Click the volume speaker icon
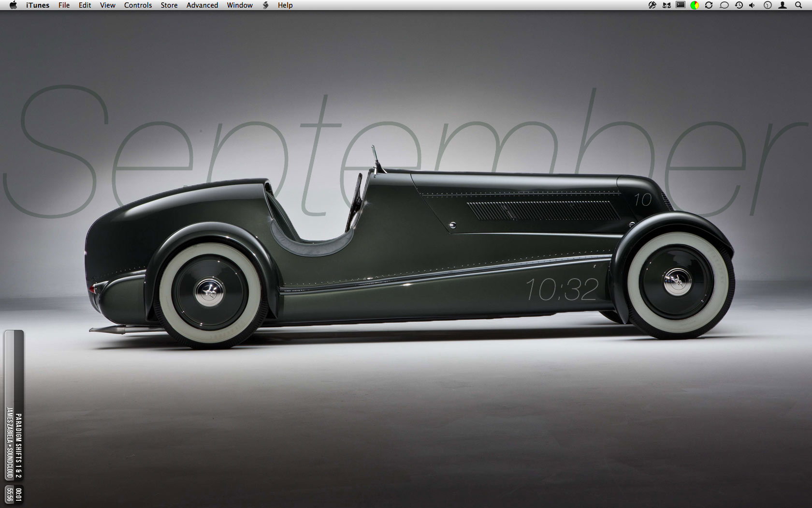The height and width of the screenshot is (508, 812). (752, 5)
